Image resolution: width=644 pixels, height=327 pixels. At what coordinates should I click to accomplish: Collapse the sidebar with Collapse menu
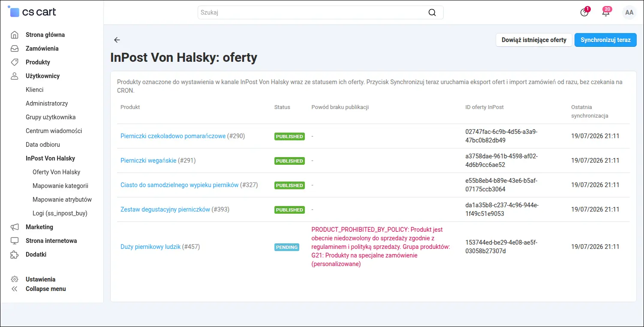click(x=46, y=289)
